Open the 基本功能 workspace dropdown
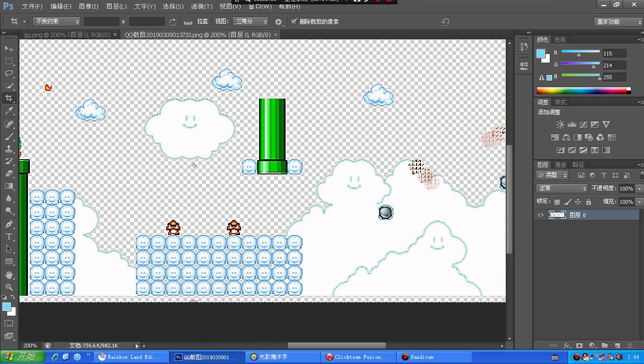Image resolution: width=644 pixels, height=364 pixels. pyautogui.click(x=618, y=22)
